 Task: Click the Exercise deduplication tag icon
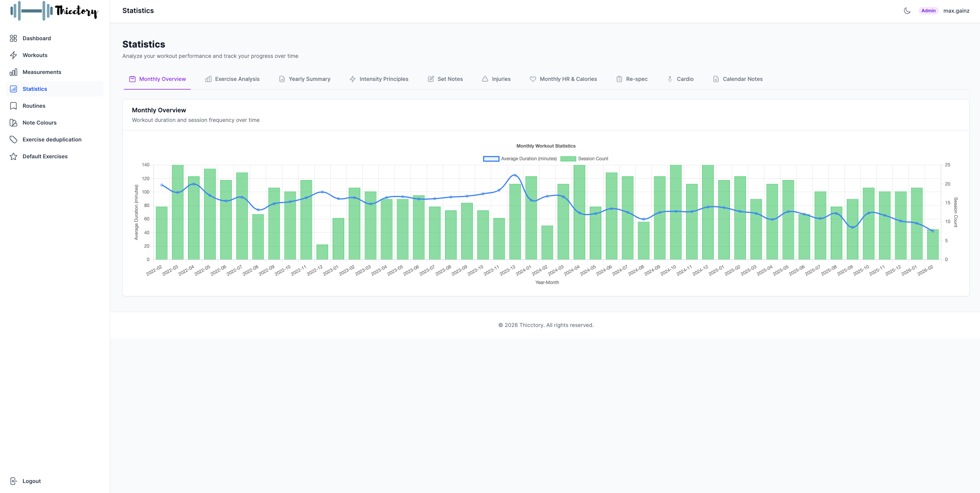[x=13, y=140]
